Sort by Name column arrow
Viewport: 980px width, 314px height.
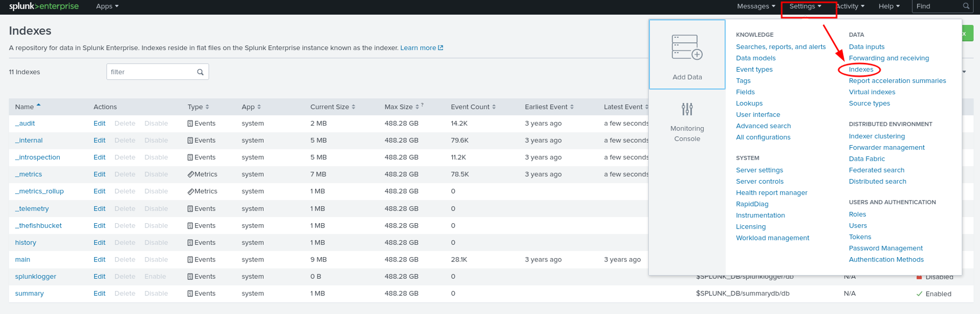39,105
